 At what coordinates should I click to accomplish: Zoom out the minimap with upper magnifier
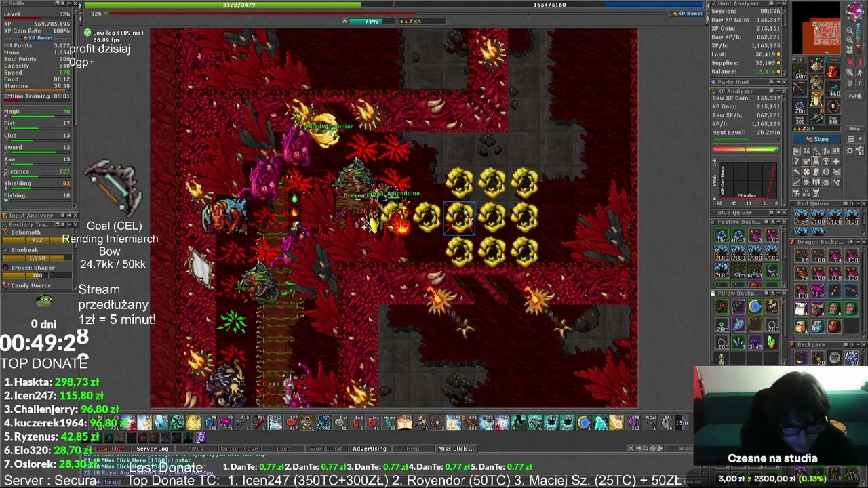(x=850, y=30)
